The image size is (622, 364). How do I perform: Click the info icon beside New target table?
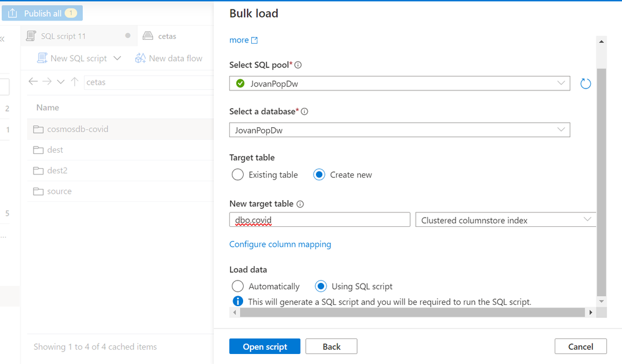(x=300, y=204)
